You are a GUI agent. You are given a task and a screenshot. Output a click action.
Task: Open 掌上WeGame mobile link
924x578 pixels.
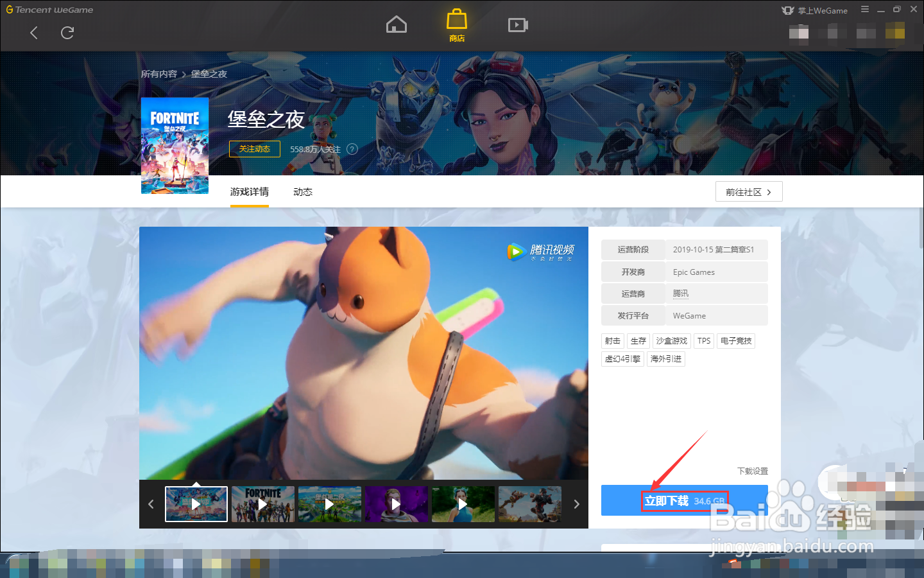click(x=815, y=10)
